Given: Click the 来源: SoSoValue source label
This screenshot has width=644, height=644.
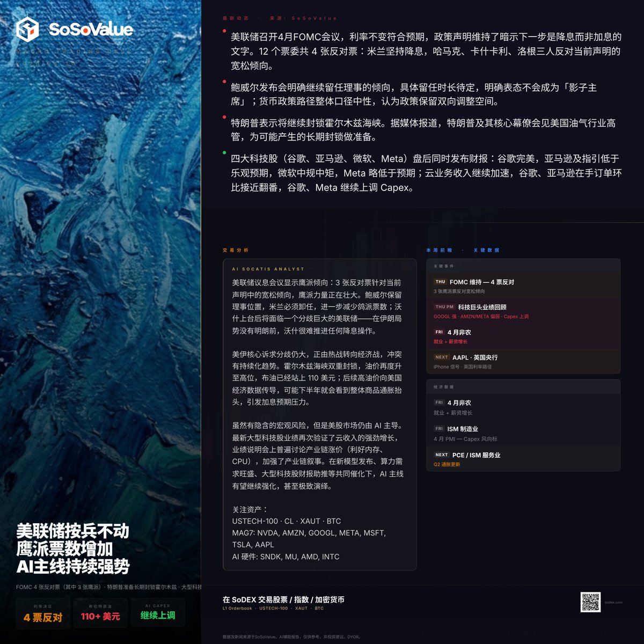Looking at the screenshot, I should point(303,18).
